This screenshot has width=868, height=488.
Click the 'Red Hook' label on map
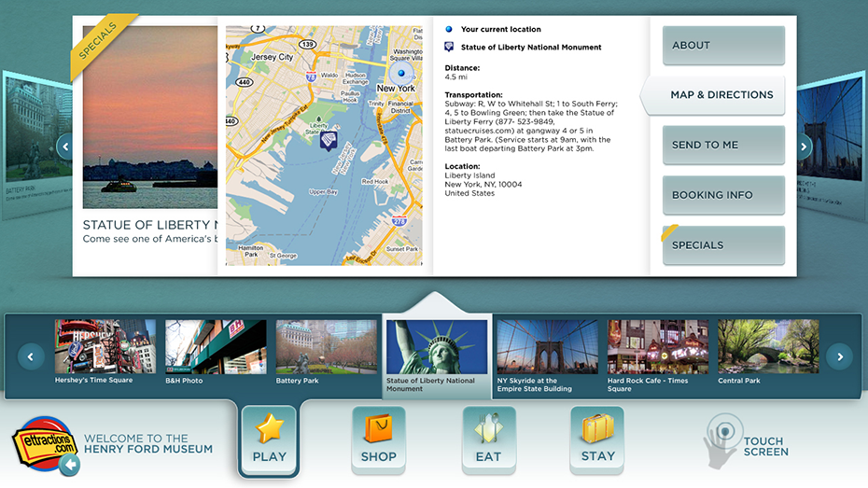(375, 181)
